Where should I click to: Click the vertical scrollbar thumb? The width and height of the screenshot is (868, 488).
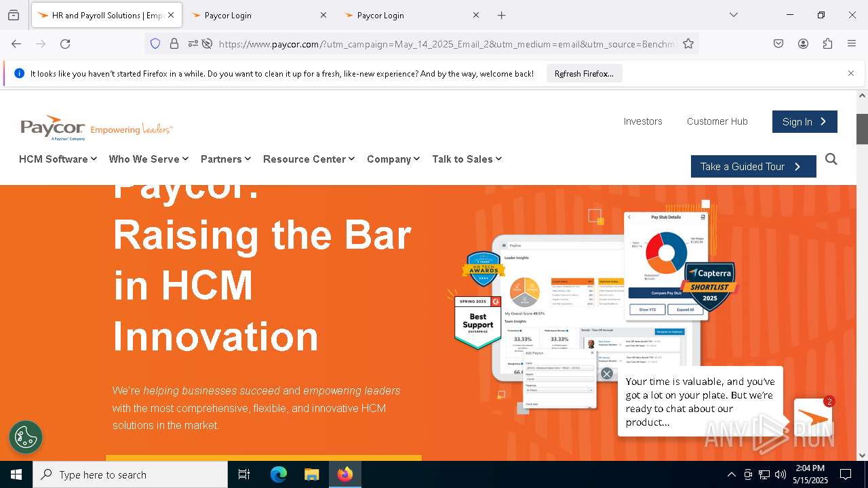(x=862, y=129)
